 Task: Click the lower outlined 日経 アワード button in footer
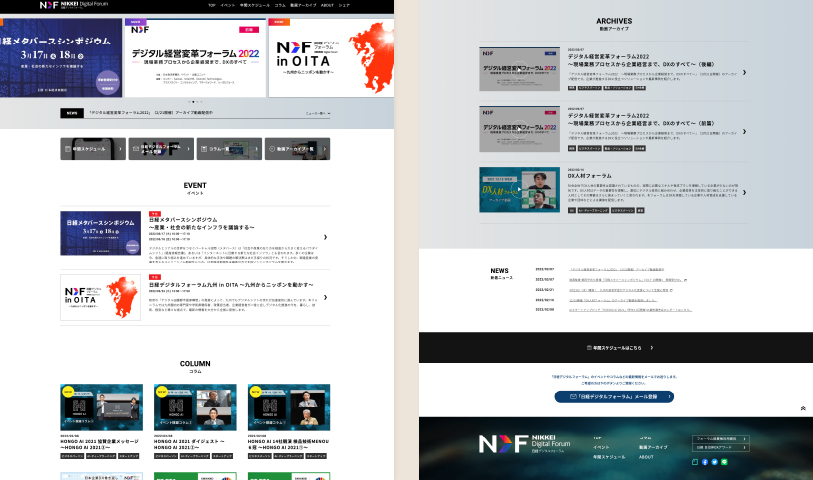click(721, 447)
